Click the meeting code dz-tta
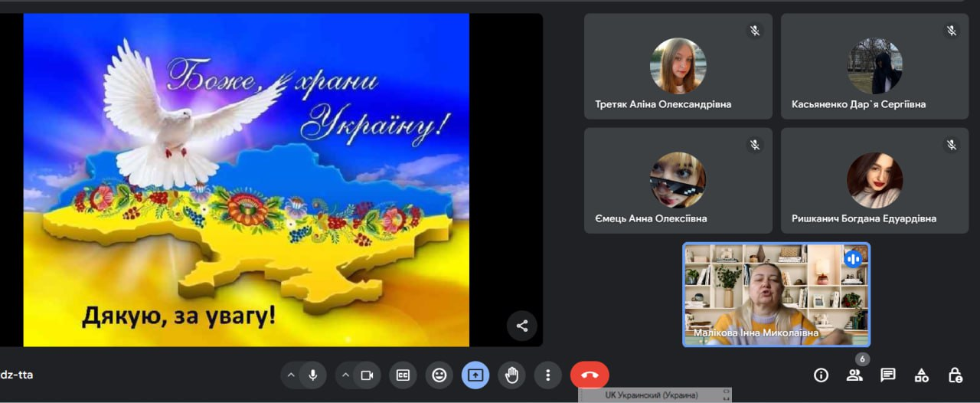The width and height of the screenshot is (980, 403). pos(17,375)
